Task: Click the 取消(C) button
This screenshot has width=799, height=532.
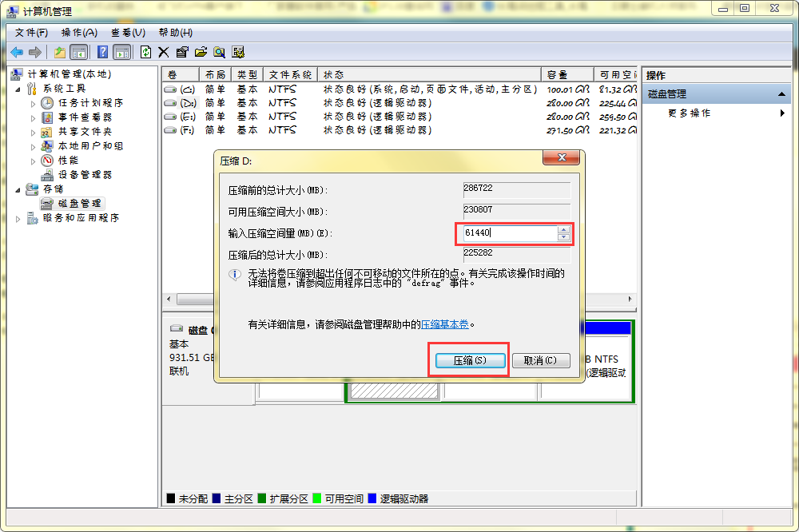Action: (x=540, y=360)
